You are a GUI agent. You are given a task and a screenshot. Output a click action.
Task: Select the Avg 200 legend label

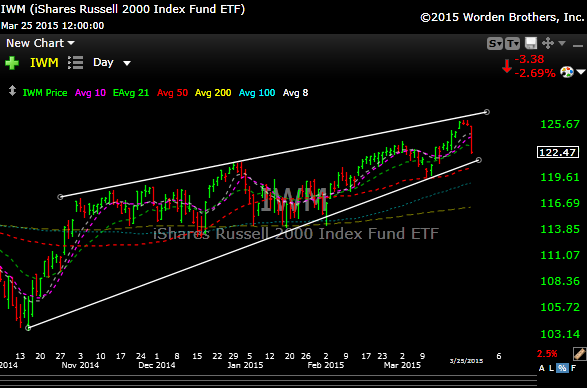click(x=213, y=93)
